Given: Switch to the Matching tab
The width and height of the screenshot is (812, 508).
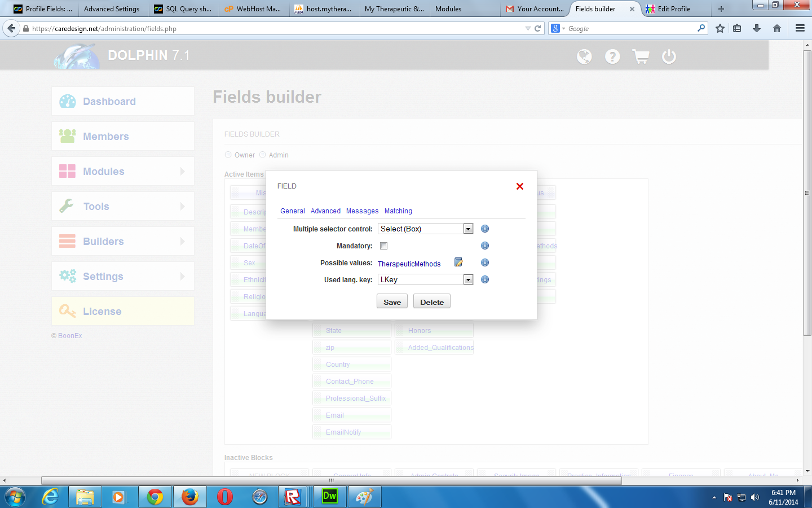Looking at the screenshot, I should click(x=398, y=211).
